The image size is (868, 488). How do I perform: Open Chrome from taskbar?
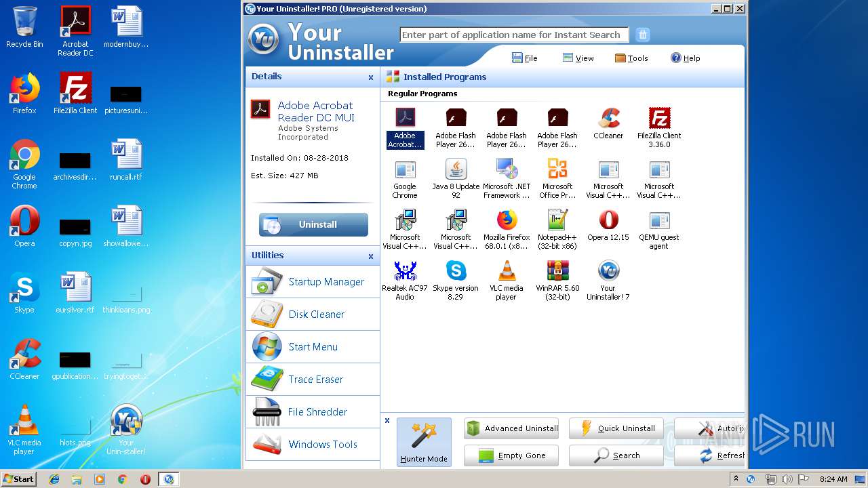click(x=123, y=479)
